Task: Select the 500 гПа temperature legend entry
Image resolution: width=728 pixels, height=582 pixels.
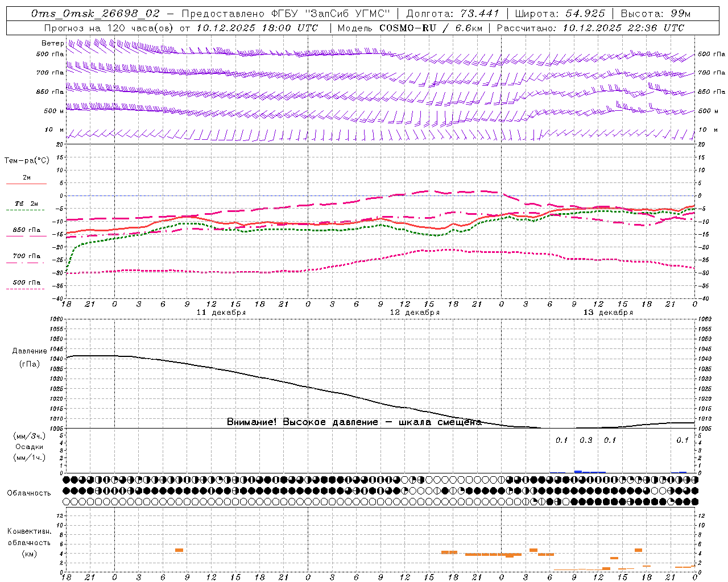Action: pos(27,285)
